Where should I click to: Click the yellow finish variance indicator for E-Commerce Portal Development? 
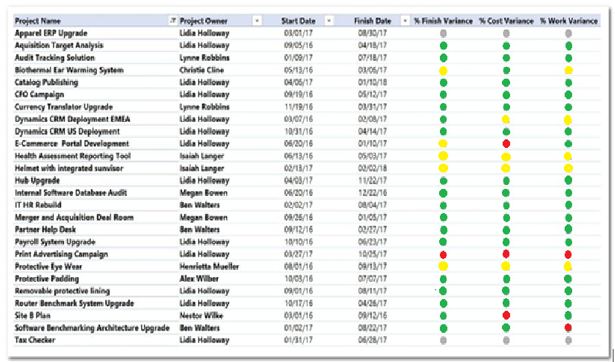click(443, 144)
